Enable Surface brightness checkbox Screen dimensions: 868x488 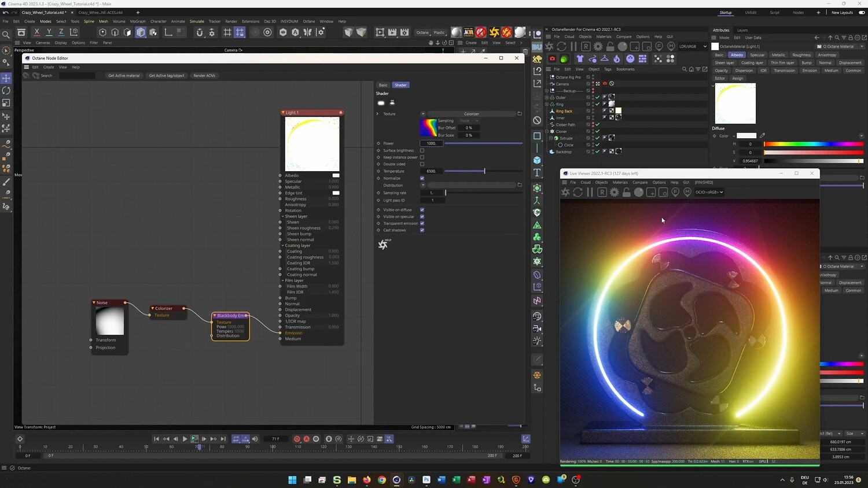point(422,150)
